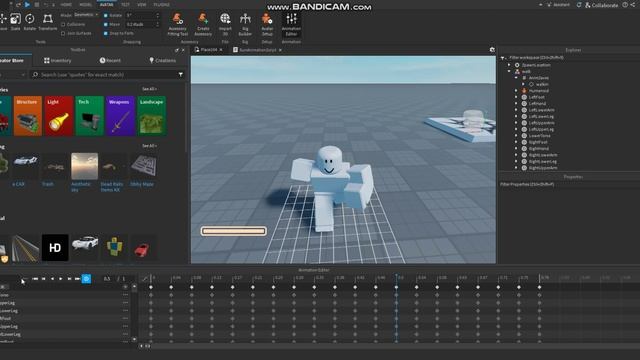640x360 pixels.
Task: Toggle the Collisions checkbox
Action: point(63,24)
